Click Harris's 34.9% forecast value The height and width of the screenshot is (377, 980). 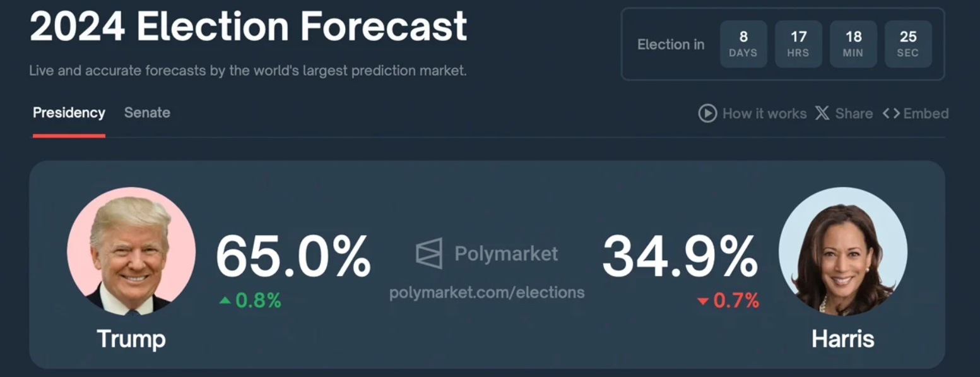680,256
